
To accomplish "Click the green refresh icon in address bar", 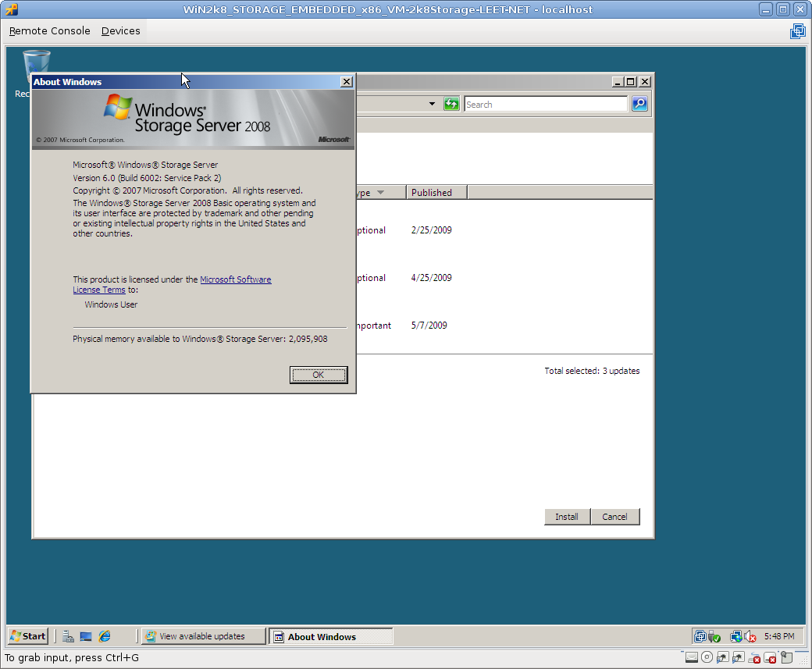I will [x=451, y=105].
